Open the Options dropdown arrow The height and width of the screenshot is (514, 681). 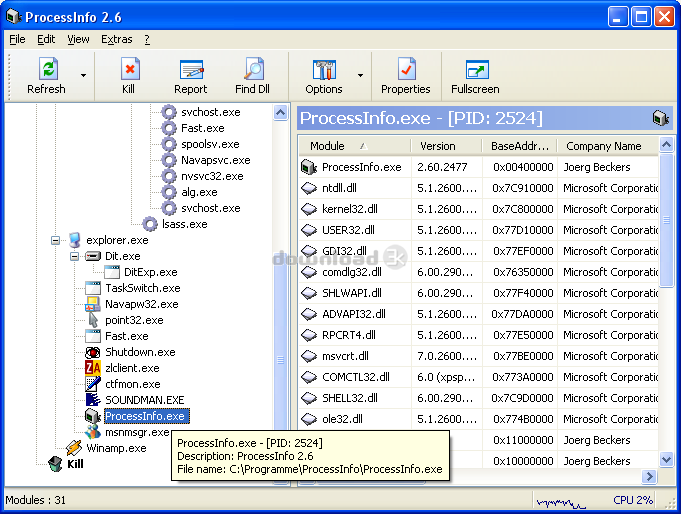(360, 75)
